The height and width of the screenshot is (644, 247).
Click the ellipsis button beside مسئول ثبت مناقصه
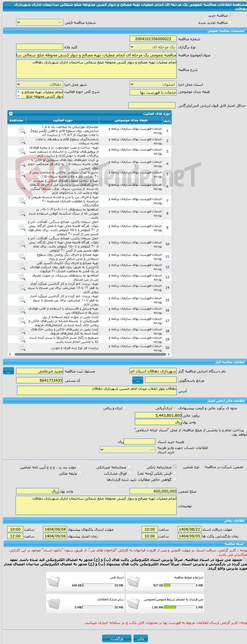[8, 371]
